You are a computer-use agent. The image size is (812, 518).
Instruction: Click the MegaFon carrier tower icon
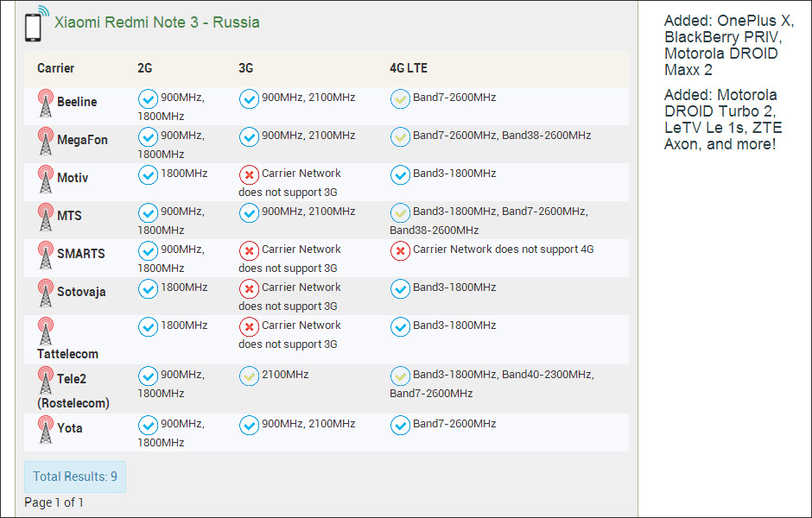coord(46,142)
